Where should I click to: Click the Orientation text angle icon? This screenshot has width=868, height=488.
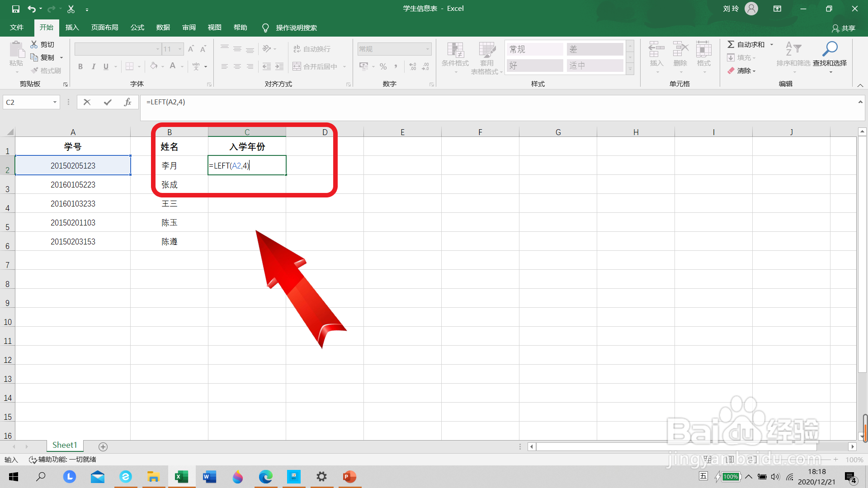[267, 49]
